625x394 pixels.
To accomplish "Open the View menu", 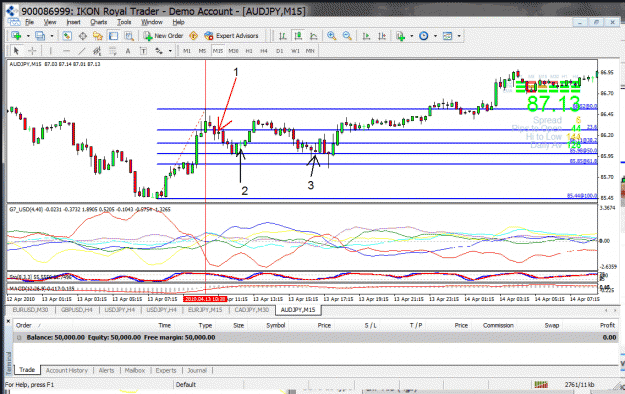I will coord(50,22).
